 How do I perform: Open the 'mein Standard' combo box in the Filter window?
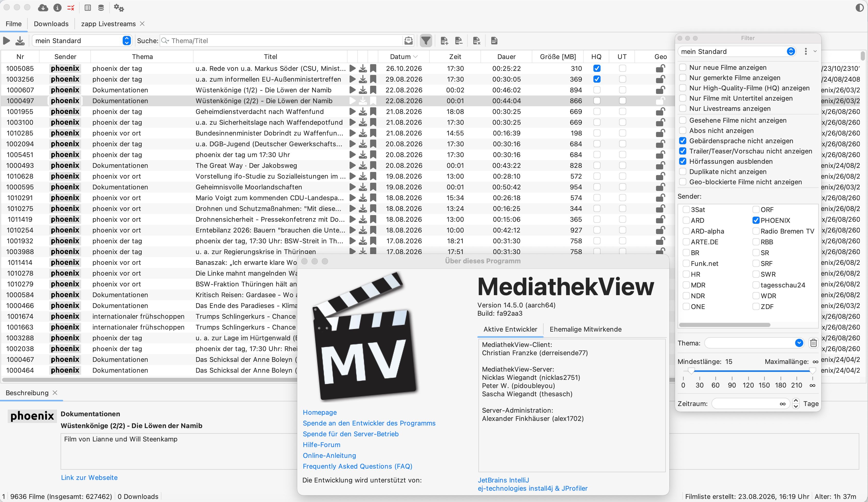coord(736,51)
